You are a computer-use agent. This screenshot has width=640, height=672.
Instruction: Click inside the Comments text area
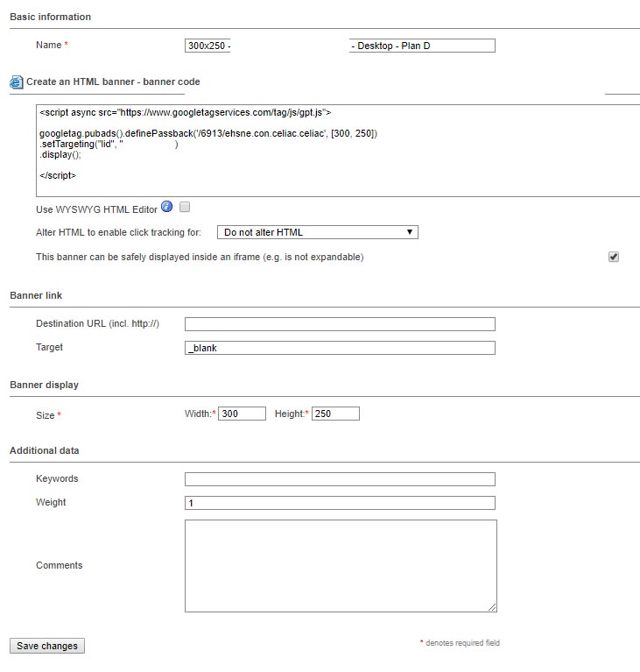coord(341,566)
